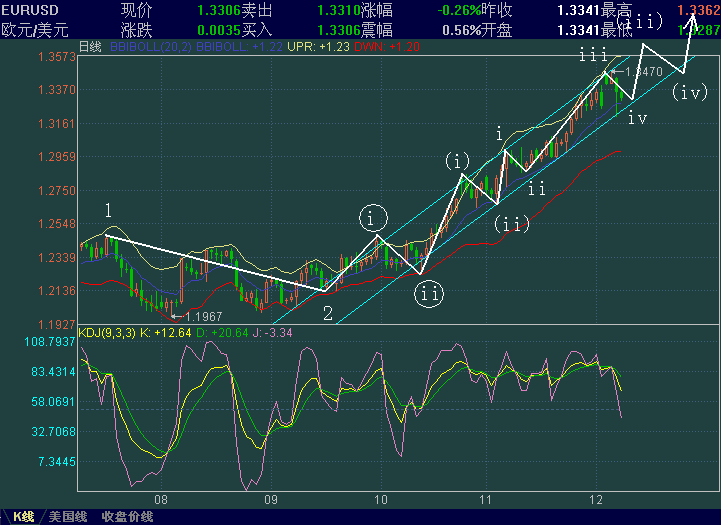Switch to the 美国线 tab

point(68,517)
